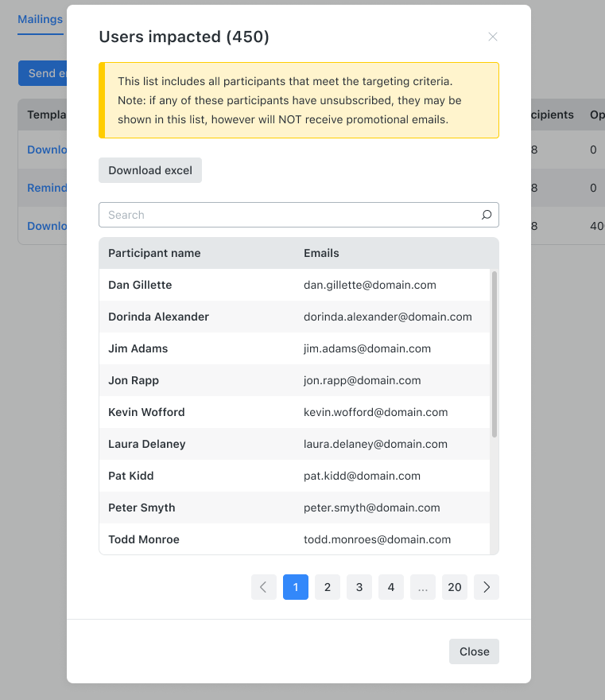Click the participant list vertical scrollbar
The width and height of the screenshot is (605, 700).
point(494,355)
